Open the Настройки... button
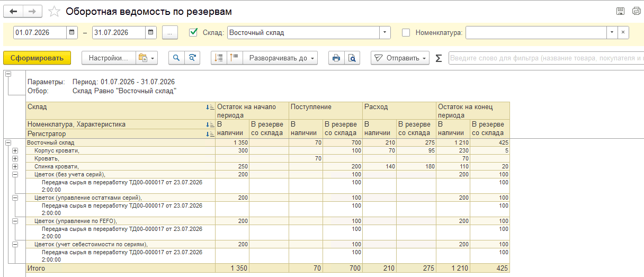The height and width of the screenshot is (277, 644). tap(109, 58)
